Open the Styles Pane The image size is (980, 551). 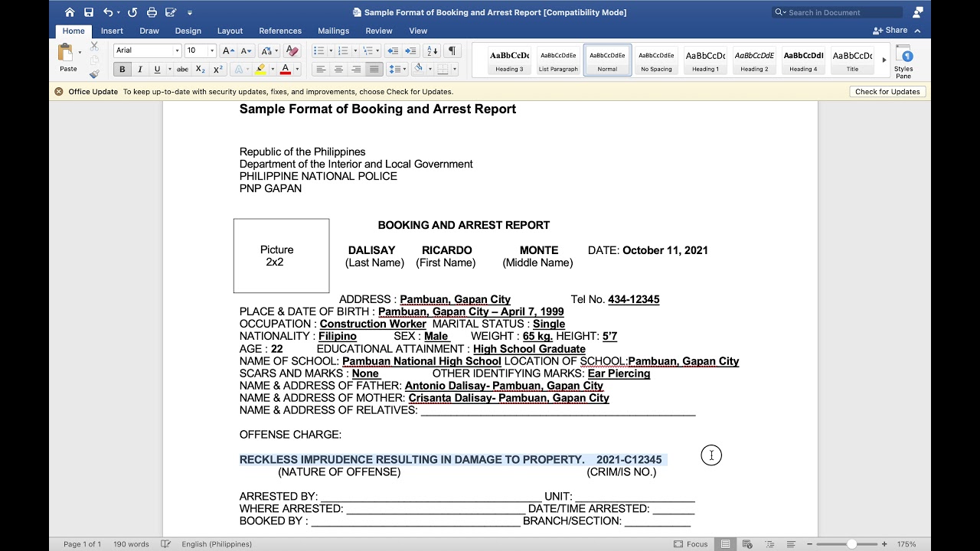903,60
